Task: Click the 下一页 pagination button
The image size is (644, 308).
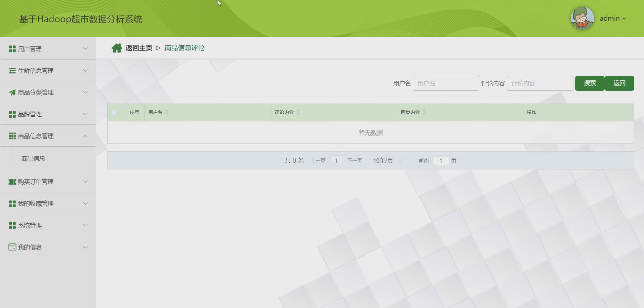Action: click(x=355, y=161)
